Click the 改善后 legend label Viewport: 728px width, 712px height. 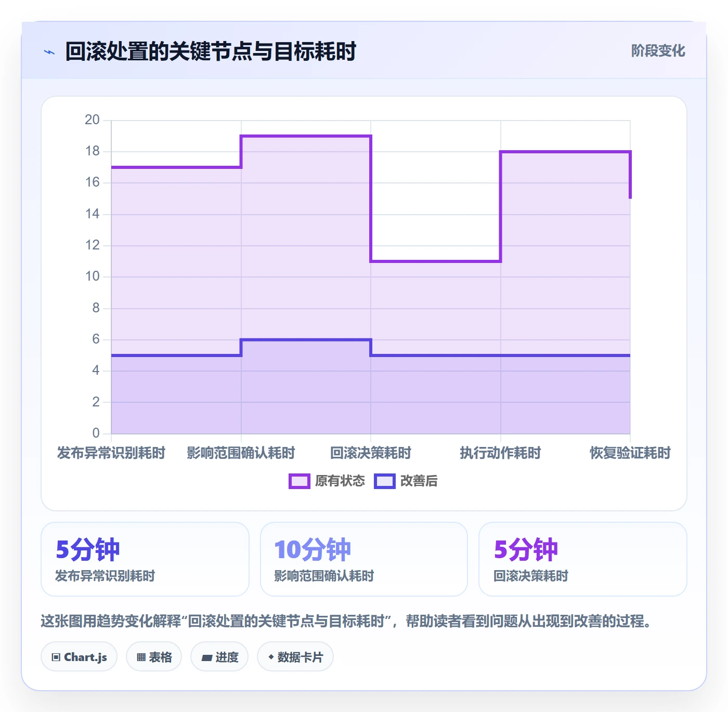[x=419, y=481]
